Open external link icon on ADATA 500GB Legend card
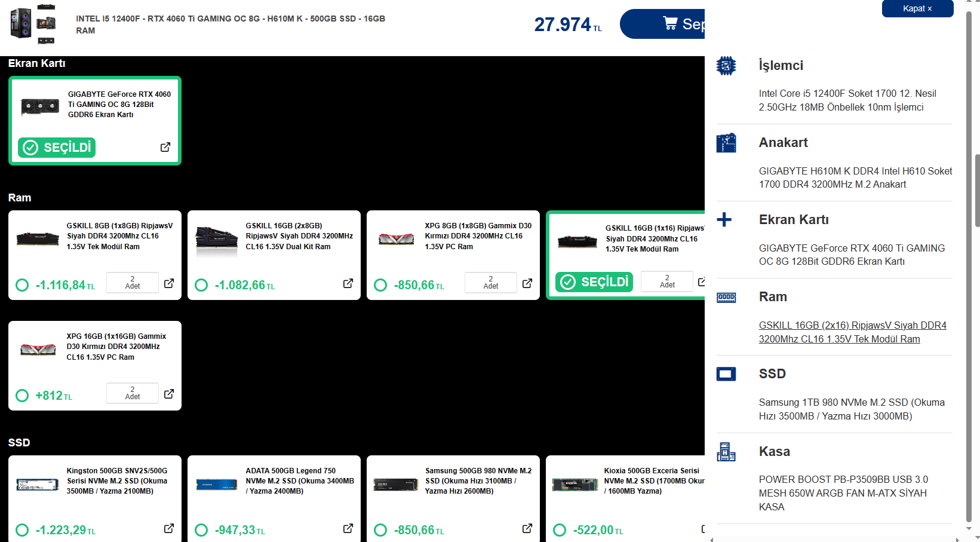Viewport: 980px width, 542px height. 348,528
